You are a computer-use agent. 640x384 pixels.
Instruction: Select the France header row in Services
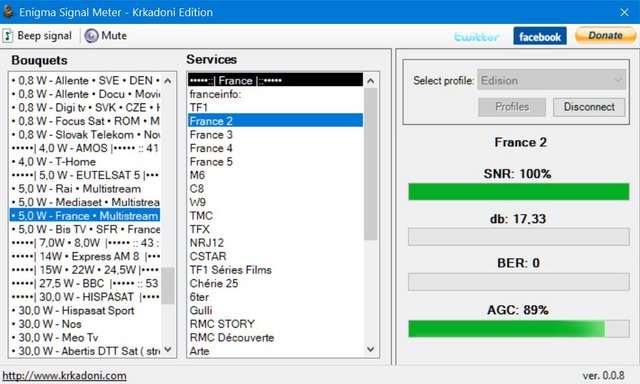pyautogui.click(x=276, y=80)
